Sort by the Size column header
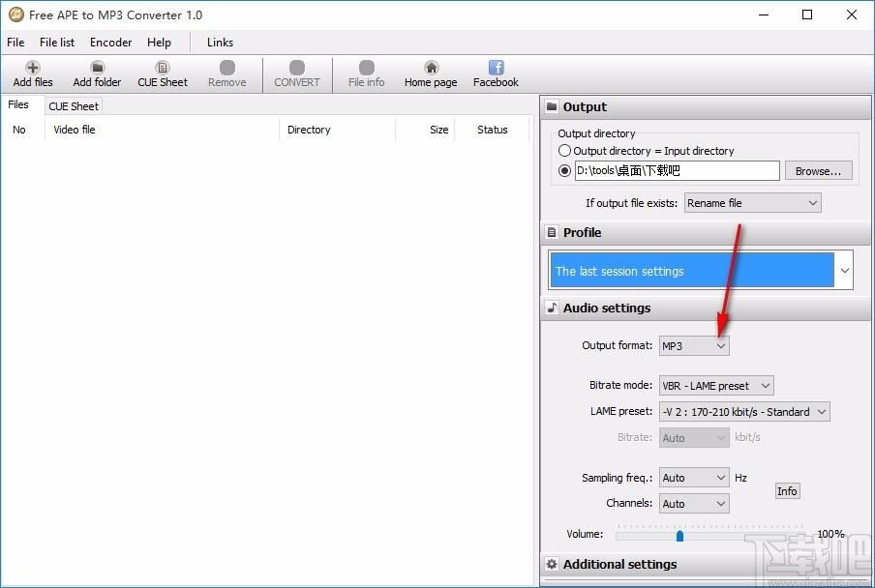This screenshot has width=875, height=588. click(425, 130)
